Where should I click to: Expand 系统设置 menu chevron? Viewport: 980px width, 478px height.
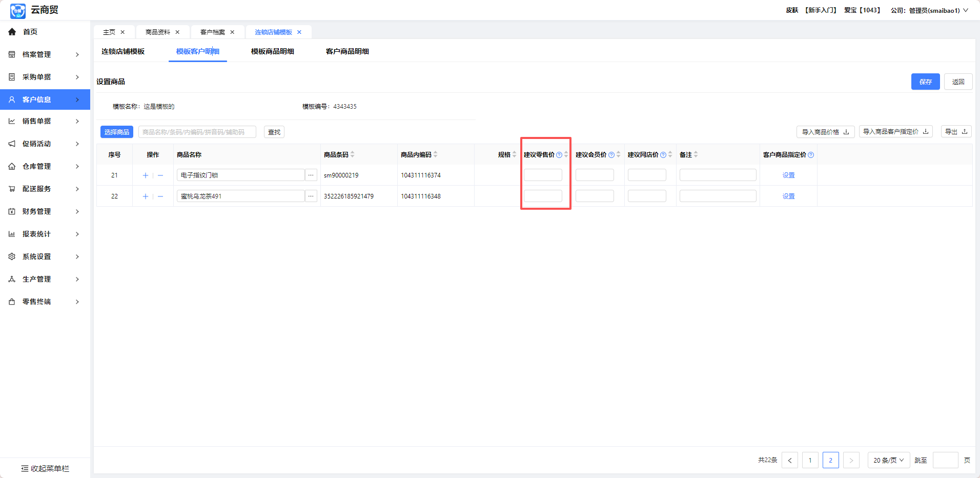(x=77, y=256)
